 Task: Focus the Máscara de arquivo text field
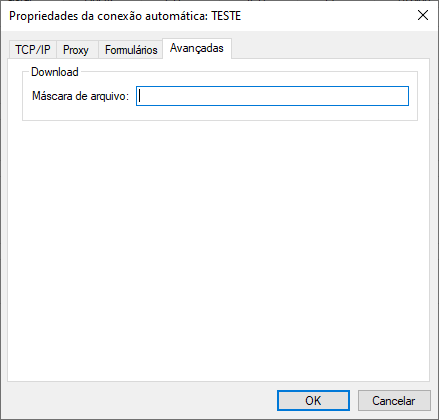pyautogui.click(x=272, y=96)
